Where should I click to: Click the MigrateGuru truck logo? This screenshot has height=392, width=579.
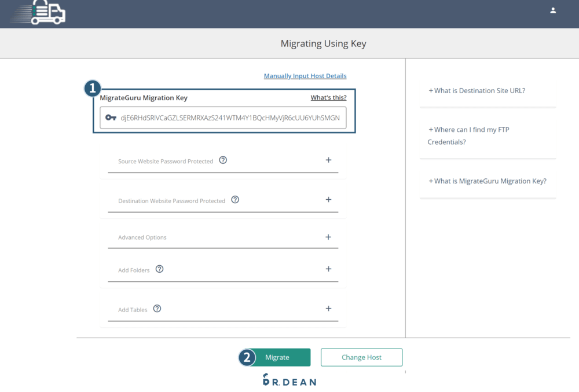pos(38,13)
